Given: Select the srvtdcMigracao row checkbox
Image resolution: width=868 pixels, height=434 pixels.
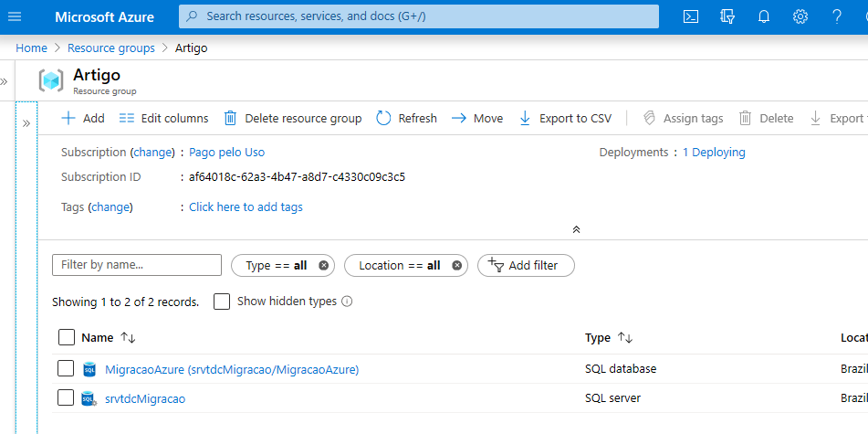Looking at the screenshot, I should coord(66,398).
